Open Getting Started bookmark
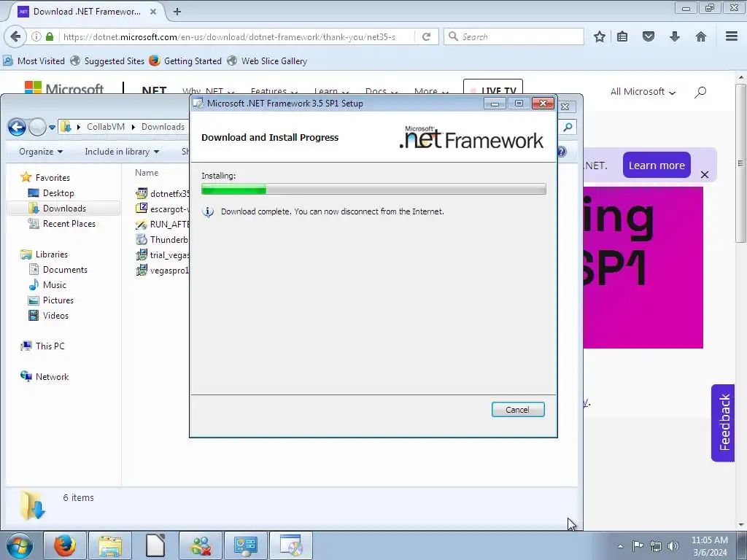 pyautogui.click(x=185, y=61)
